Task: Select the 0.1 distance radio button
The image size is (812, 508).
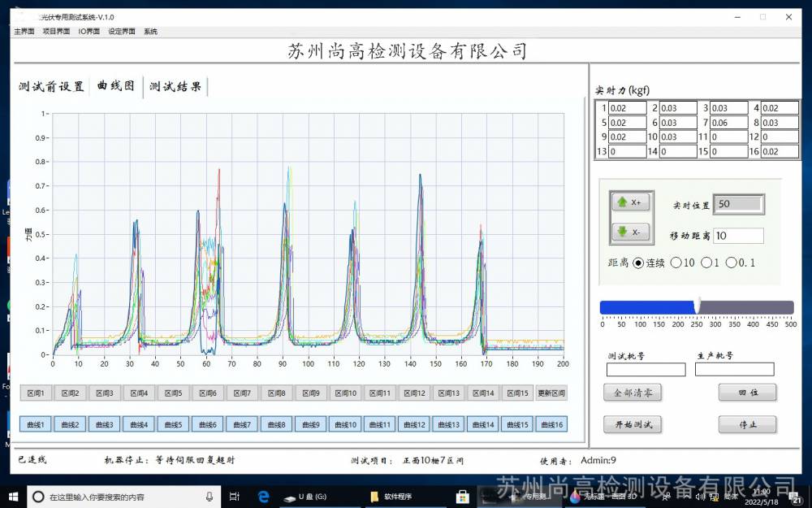Action: point(732,263)
